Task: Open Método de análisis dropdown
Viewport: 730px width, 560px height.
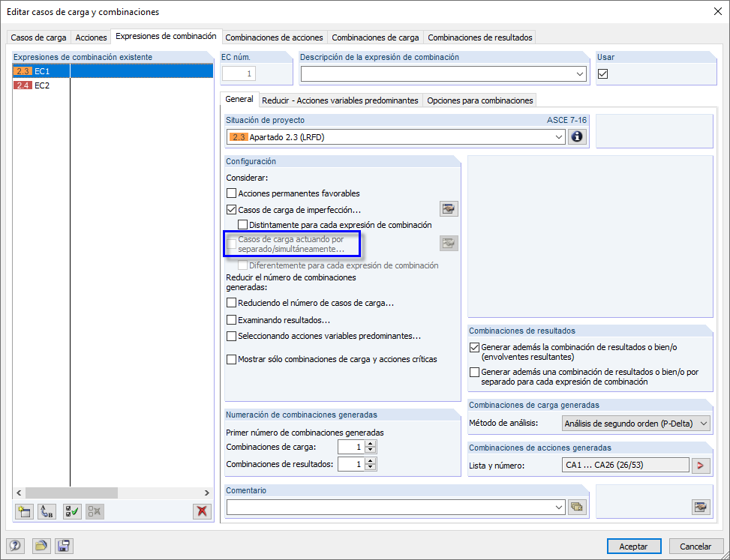Action: point(704,424)
